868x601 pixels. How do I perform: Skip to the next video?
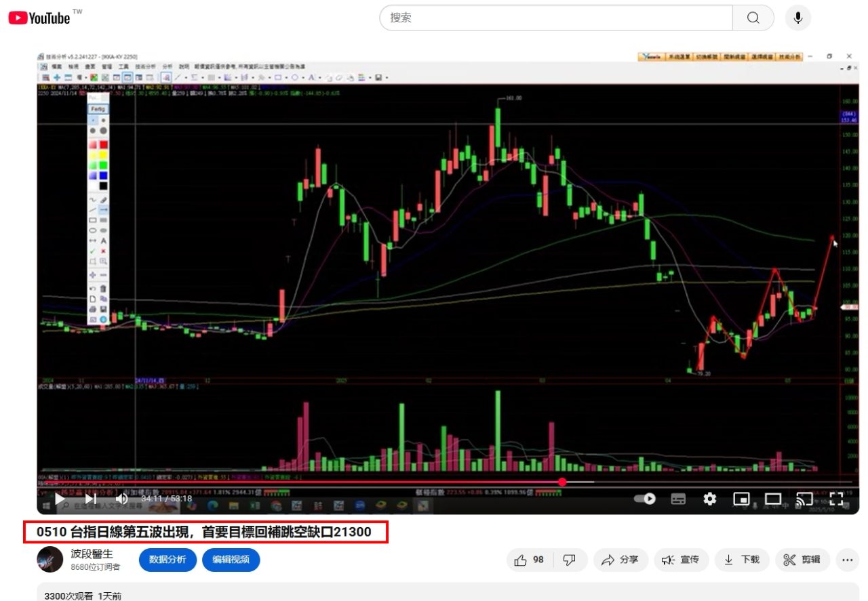pyautogui.click(x=91, y=499)
